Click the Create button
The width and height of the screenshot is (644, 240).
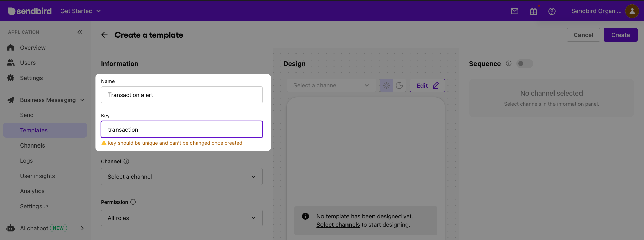pyautogui.click(x=620, y=35)
